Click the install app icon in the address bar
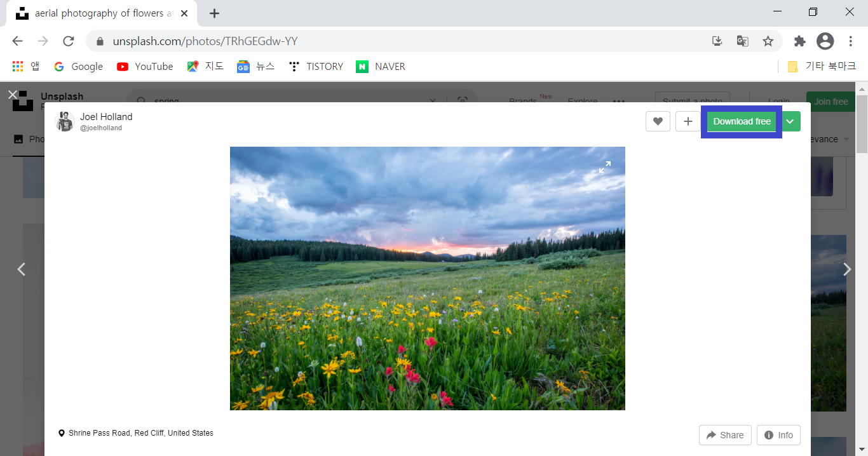The height and width of the screenshot is (456, 868). (x=717, y=41)
